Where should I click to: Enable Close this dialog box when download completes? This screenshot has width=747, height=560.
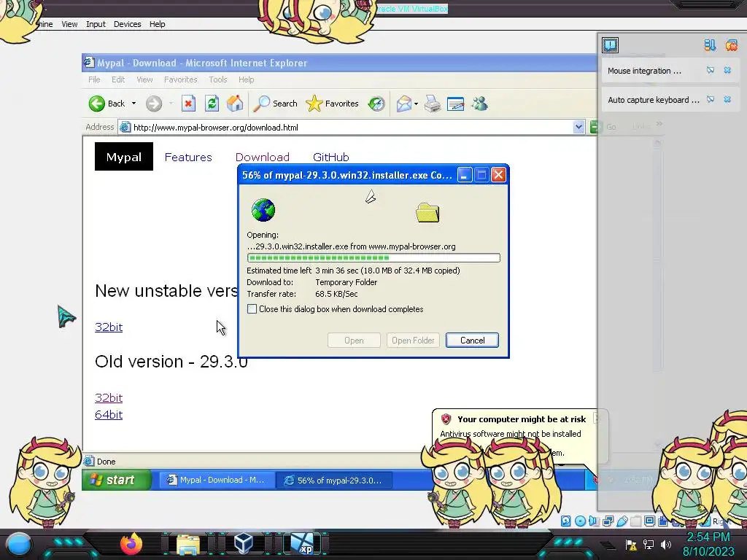click(x=252, y=309)
